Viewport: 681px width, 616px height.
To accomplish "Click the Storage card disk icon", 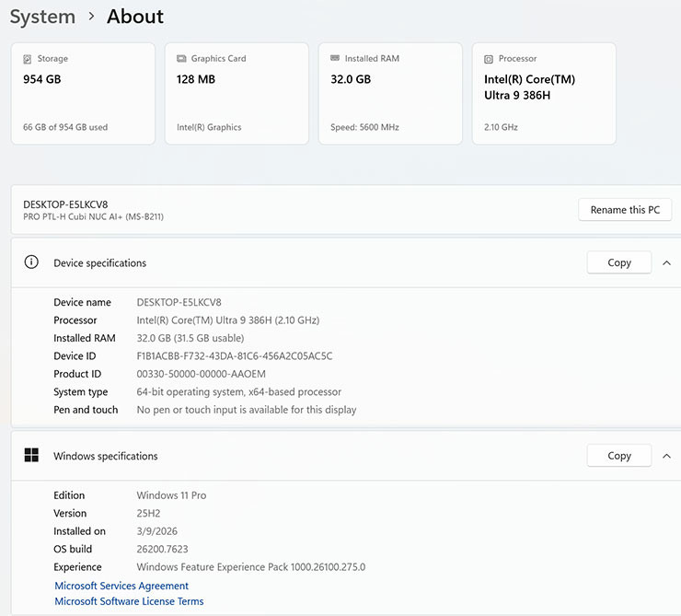I will pos(27,59).
